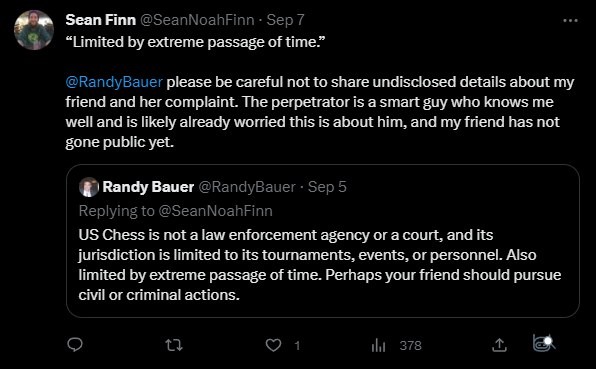The height and width of the screenshot is (369, 596).
Task: Click the main tweet text about perpetrator
Action: pyautogui.click(x=319, y=112)
